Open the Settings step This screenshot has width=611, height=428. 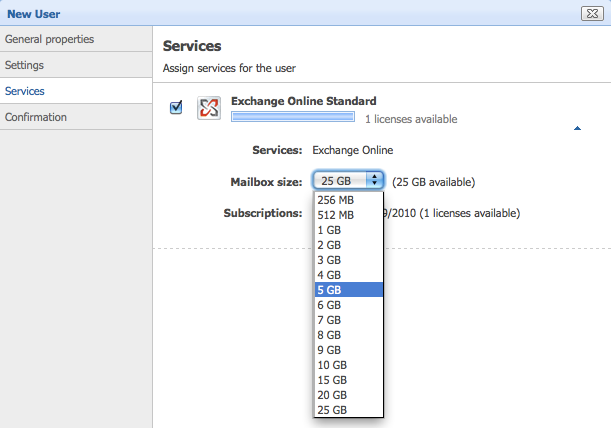click(x=76, y=65)
